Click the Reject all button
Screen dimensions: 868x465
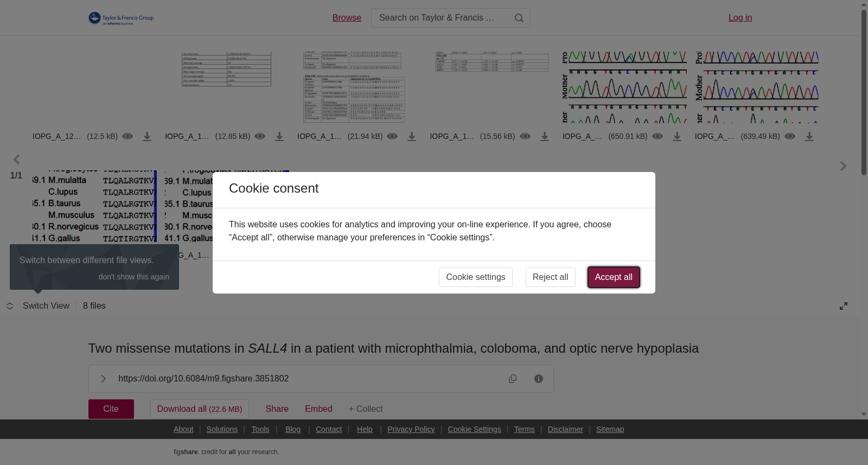(550, 277)
